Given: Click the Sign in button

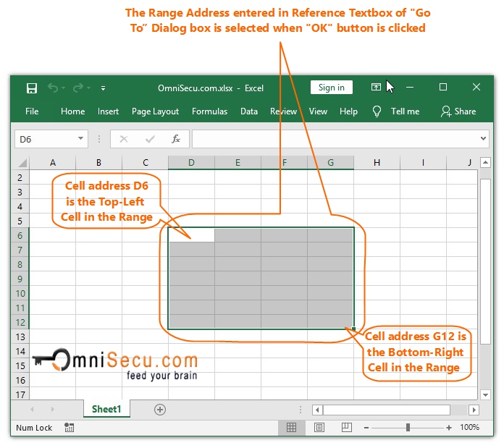Looking at the screenshot, I should tap(332, 88).
